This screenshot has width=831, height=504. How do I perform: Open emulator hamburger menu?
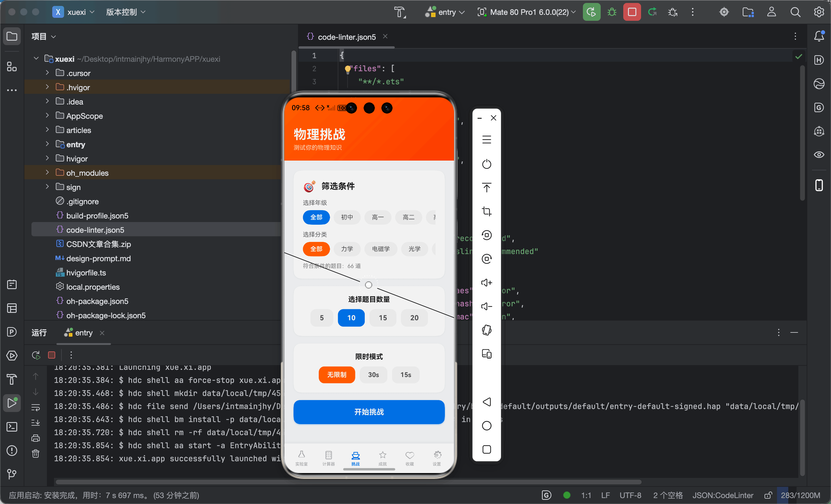(x=486, y=140)
